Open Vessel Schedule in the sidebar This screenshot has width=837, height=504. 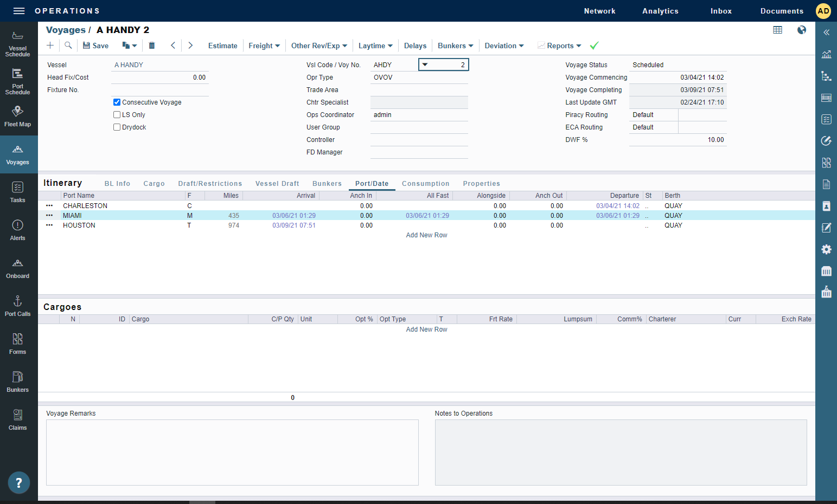click(x=18, y=44)
